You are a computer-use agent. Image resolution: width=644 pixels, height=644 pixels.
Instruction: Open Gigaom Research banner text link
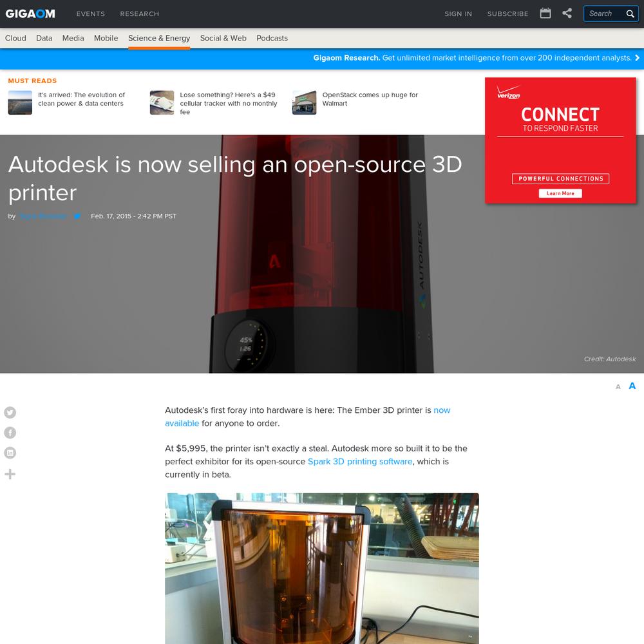(x=472, y=58)
